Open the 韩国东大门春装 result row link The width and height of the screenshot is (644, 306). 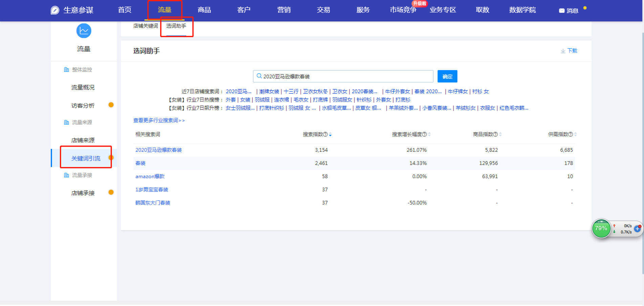[x=153, y=203]
